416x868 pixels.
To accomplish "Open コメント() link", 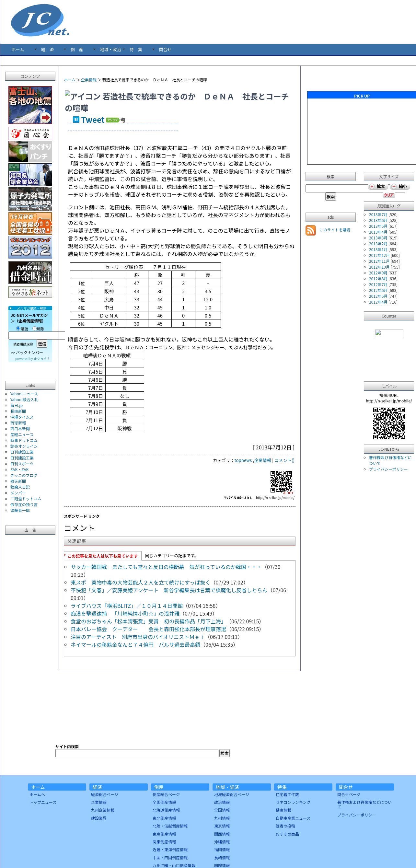I will click(x=284, y=461).
